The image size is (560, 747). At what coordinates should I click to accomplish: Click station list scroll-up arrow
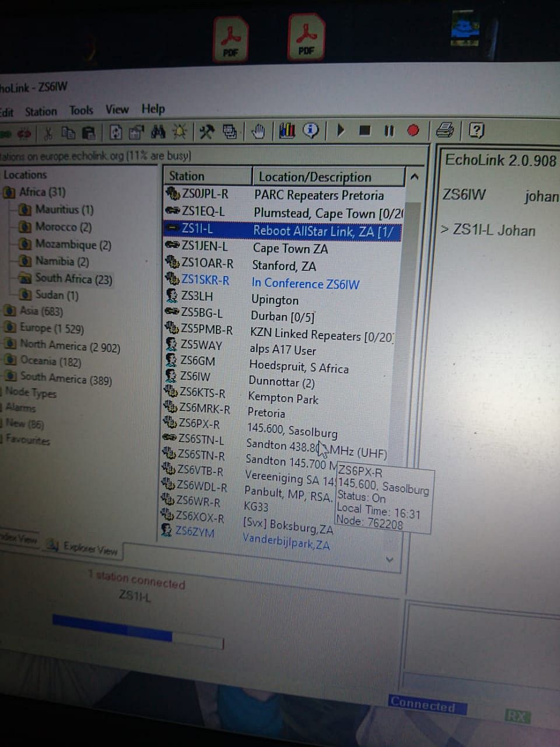pyautogui.click(x=414, y=176)
